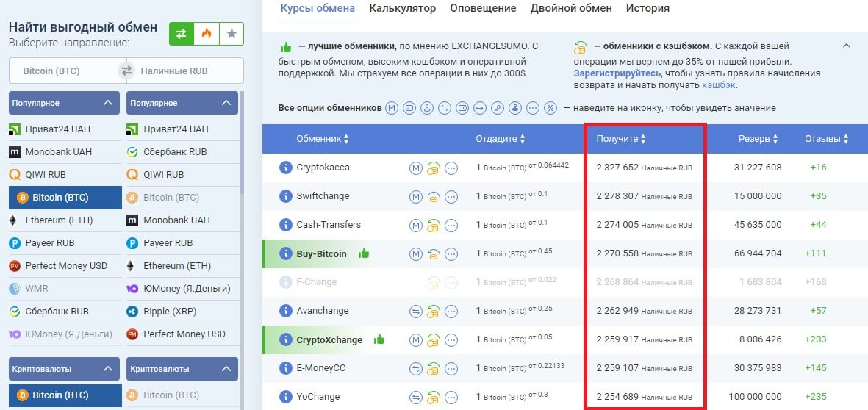
Task: Sort table by Отзывы column
Action: [827, 139]
